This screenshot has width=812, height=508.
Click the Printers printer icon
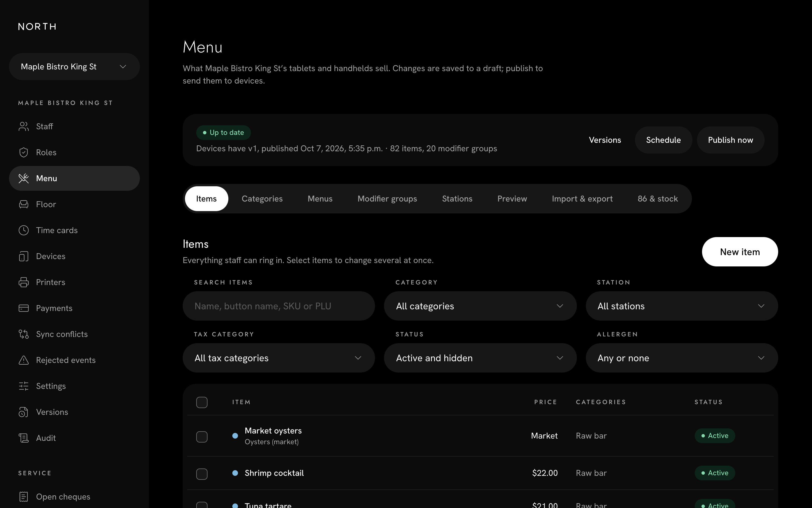tap(23, 282)
